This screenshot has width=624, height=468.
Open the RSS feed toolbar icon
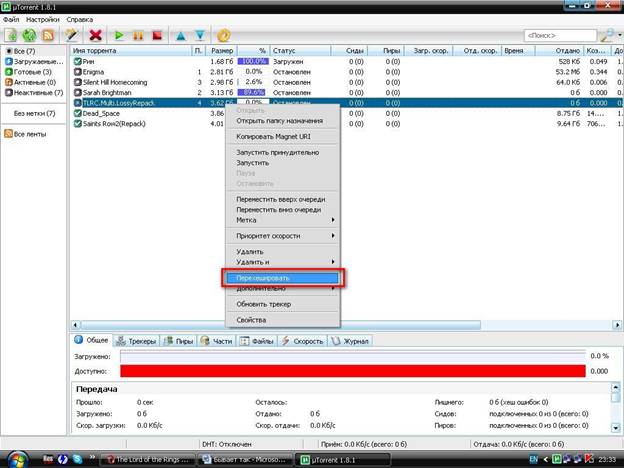point(48,35)
